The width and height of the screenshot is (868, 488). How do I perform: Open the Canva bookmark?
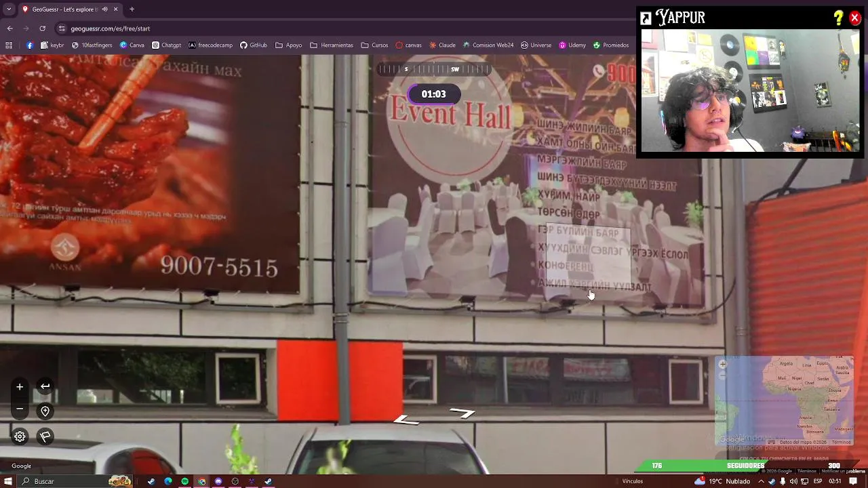point(132,45)
